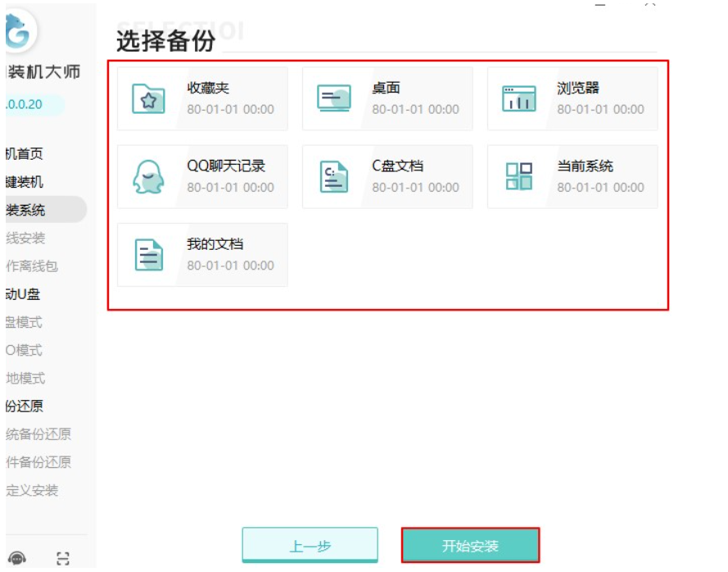Select the 当前系统 backup label
Image resolution: width=728 pixels, height=572 pixels.
[x=585, y=166]
